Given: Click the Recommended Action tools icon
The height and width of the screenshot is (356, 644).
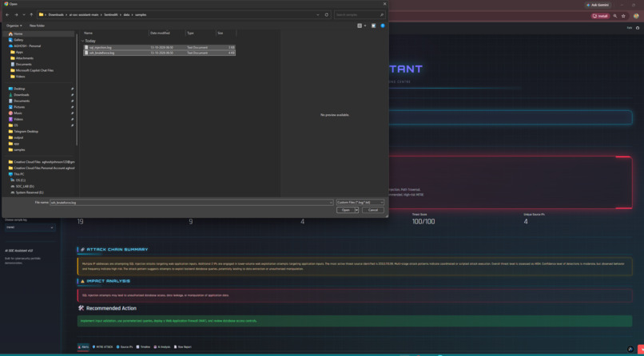Looking at the screenshot, I should point(81,308).
